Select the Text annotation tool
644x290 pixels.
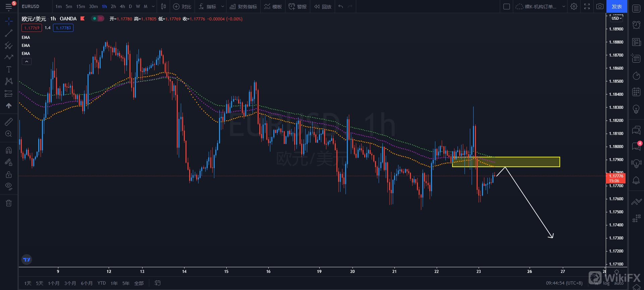(x=9, y=69)
